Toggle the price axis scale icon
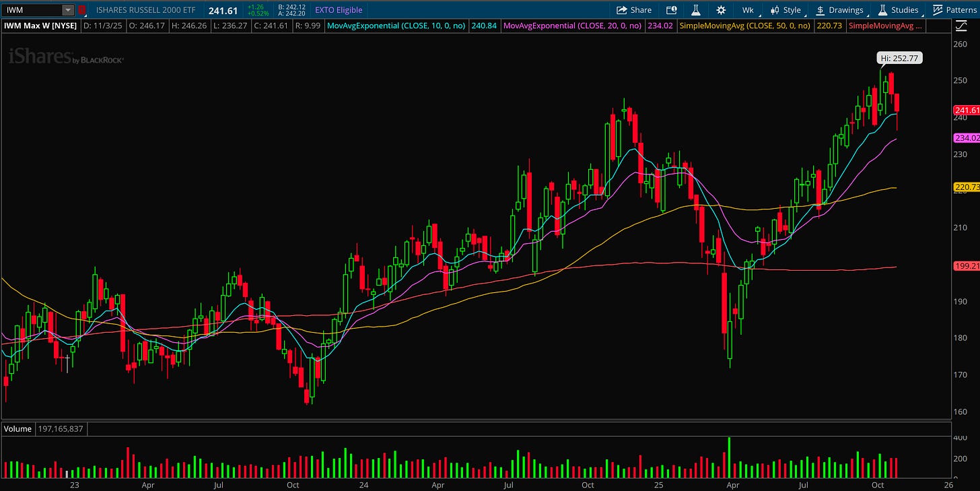The width and height of the screenshot is (980, 491). click(x=960, y=26)
